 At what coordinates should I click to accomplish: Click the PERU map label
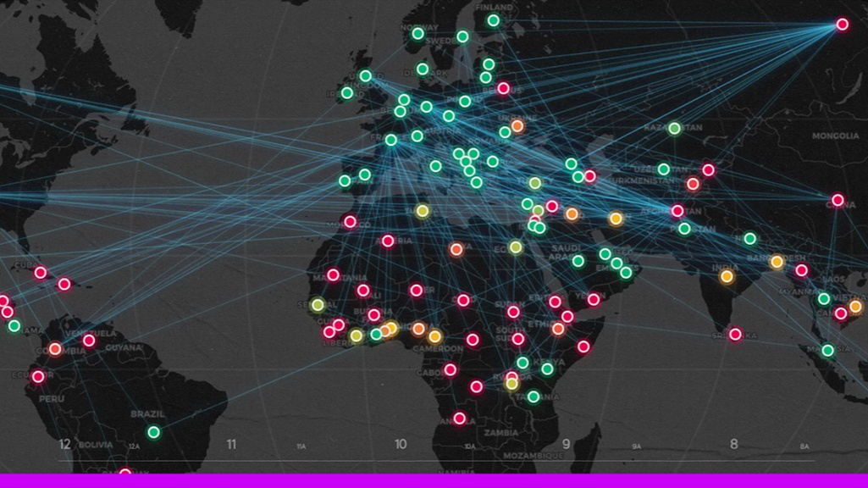click(x=52, y=399)
